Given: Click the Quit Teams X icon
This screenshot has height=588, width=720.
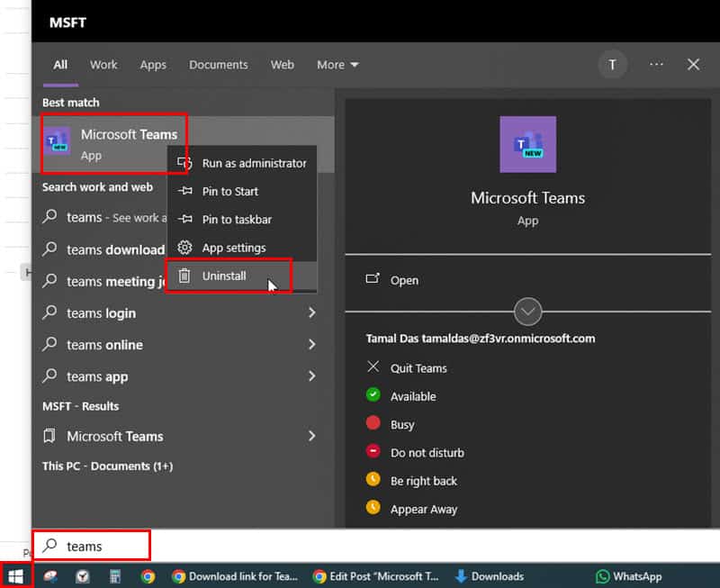Looking at the screenshot, I should coord(373,366).
